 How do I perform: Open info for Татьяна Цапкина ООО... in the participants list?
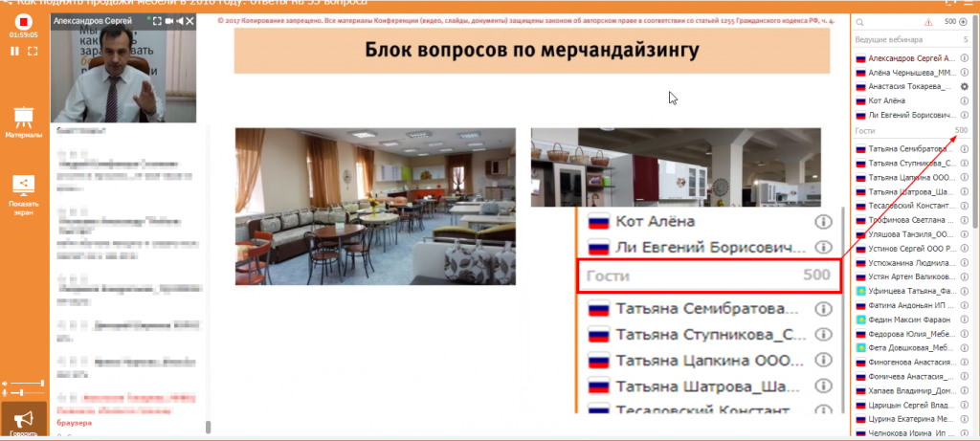(x=964, y=177)
